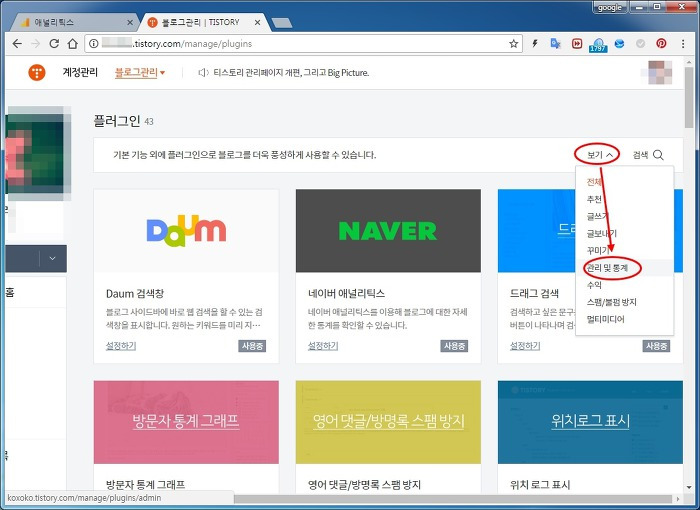Click the 드래그 검색 plugin title
Viewport: 700px width, 510px height.
tap(534, 293)
